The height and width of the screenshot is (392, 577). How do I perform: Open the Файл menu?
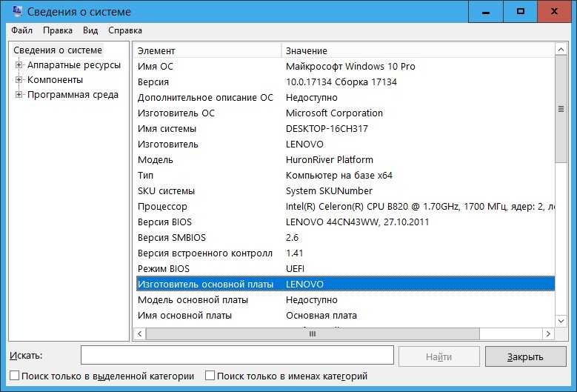tap(21, 30)
